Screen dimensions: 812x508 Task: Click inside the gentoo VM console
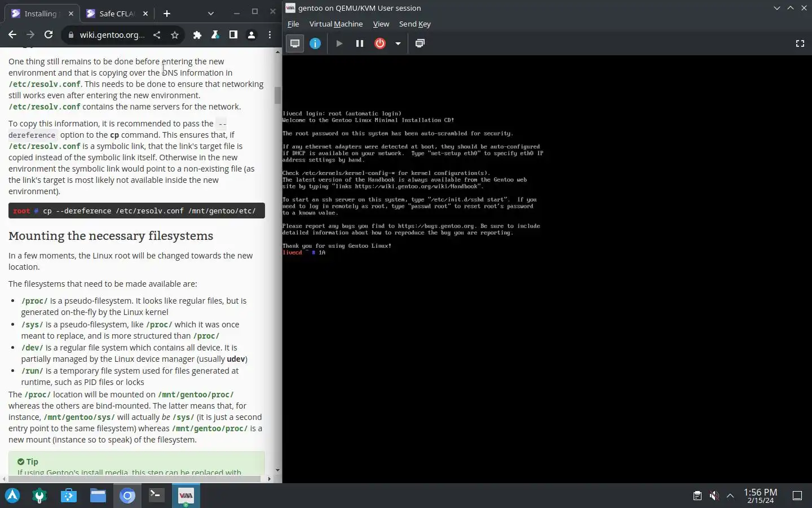point(547,269)
